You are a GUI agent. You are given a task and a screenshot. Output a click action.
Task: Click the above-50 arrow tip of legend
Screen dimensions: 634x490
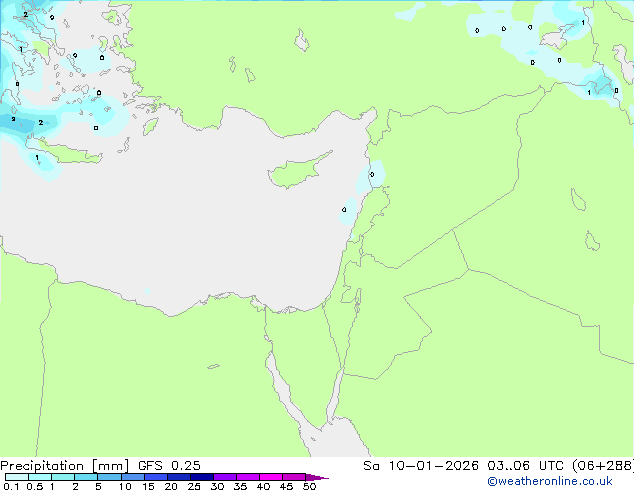(317, 477)
